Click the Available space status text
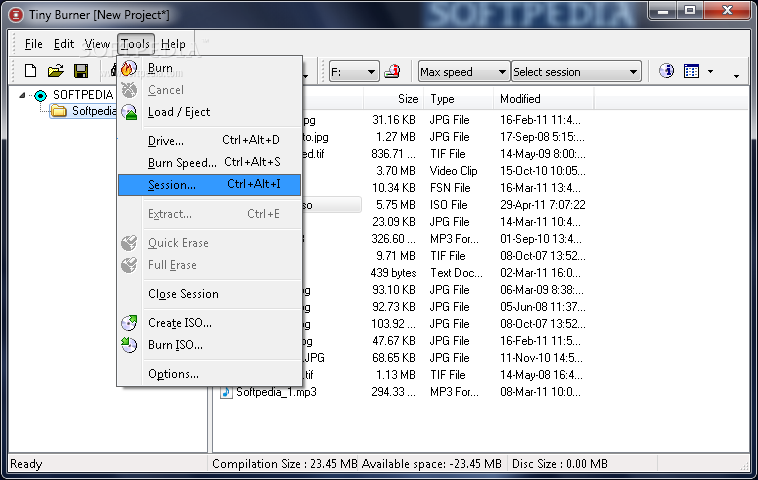This screenshot has width=758, height=480. (x=431, y=464)
